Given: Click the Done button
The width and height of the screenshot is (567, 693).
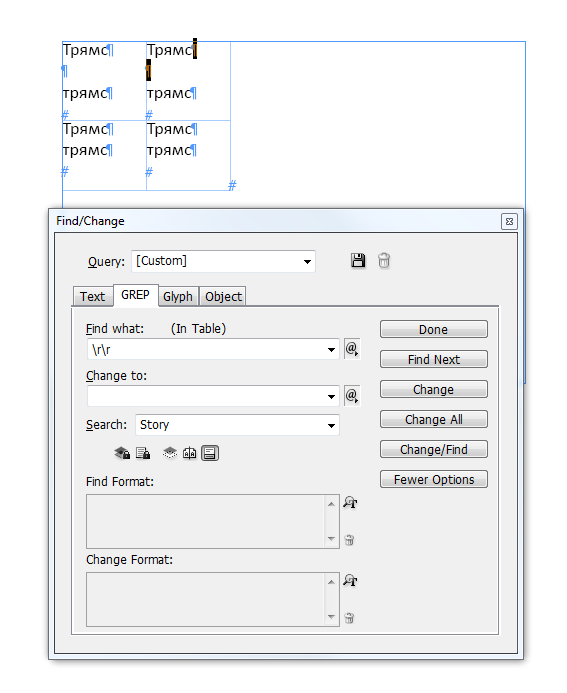Looking at the screenshot, I should [434, 329].
